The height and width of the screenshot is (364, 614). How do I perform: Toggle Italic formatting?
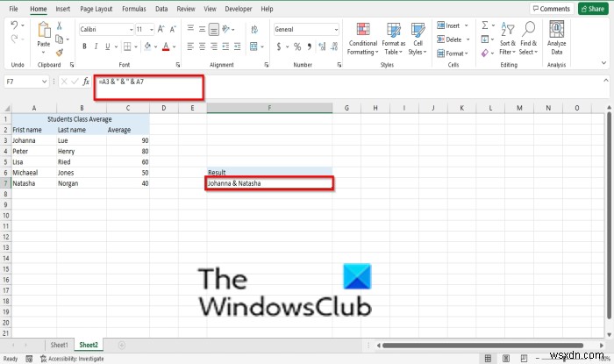coord(96,46)
